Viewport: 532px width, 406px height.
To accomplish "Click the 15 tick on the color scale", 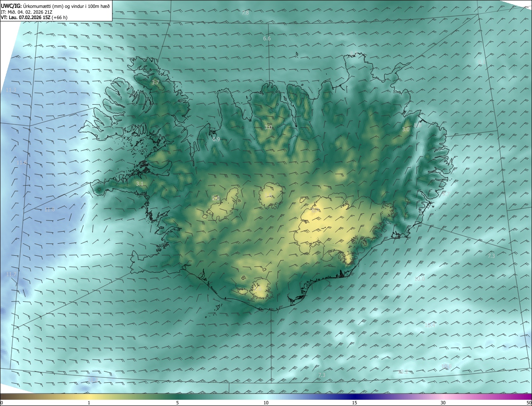I will click(355, 403).
